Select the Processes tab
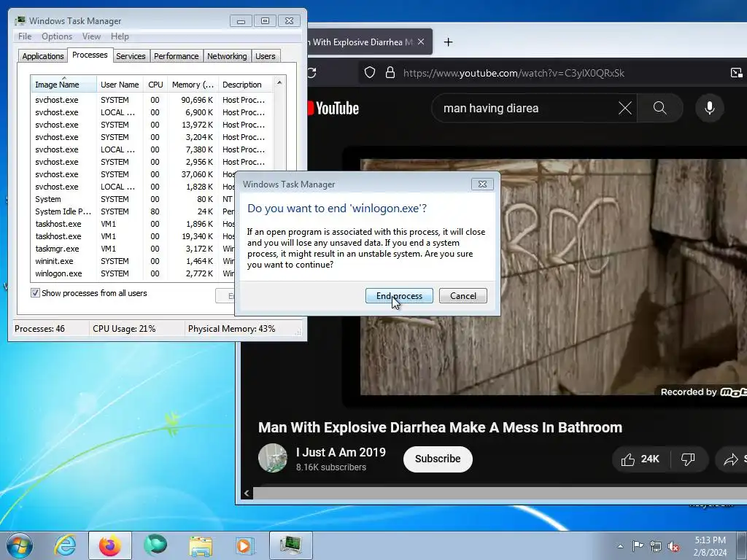This screenshot has height=560, width=747. pyautogui.click(x=90, y=55)
